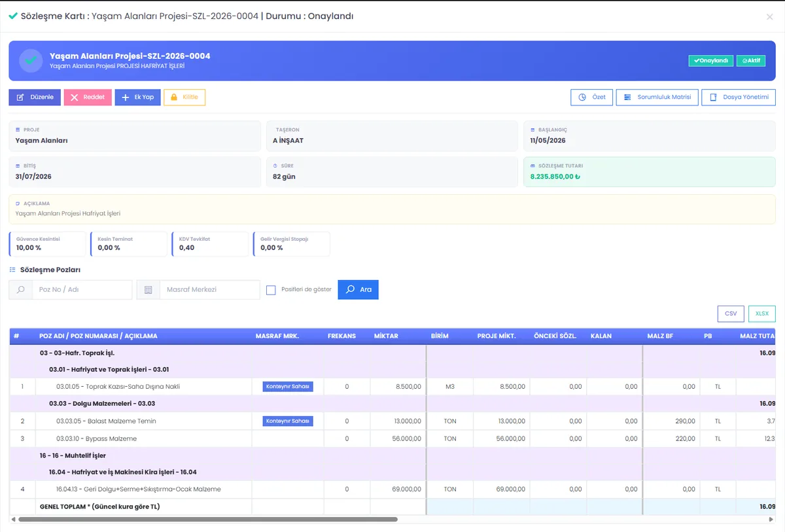
Task: Select row 03.03.10 - Bypass Malzeme
Action: tap(392, 438)
